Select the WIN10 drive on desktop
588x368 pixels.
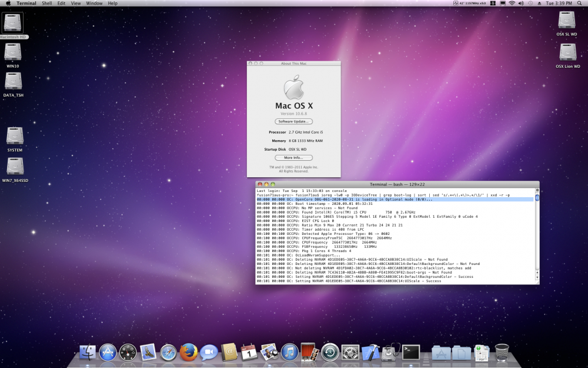13,52
